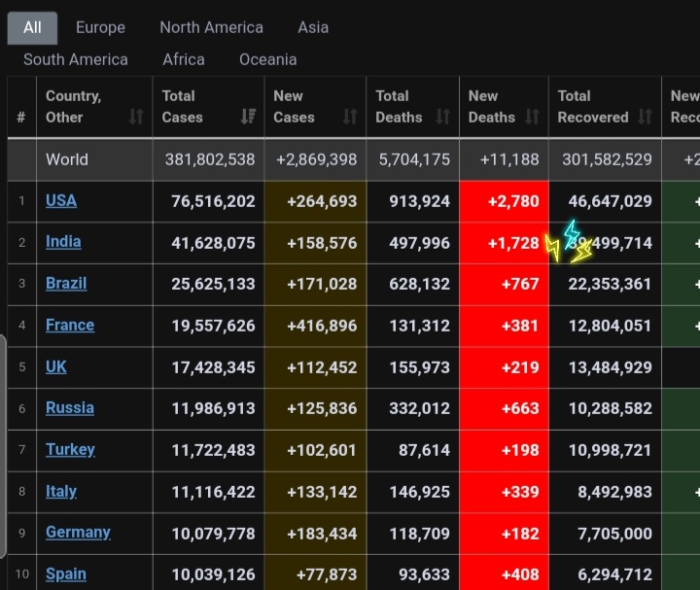Click Germany total recovered 7,705,000
The width and height of the screenshot is (700, 590).
tap(614, 534)
